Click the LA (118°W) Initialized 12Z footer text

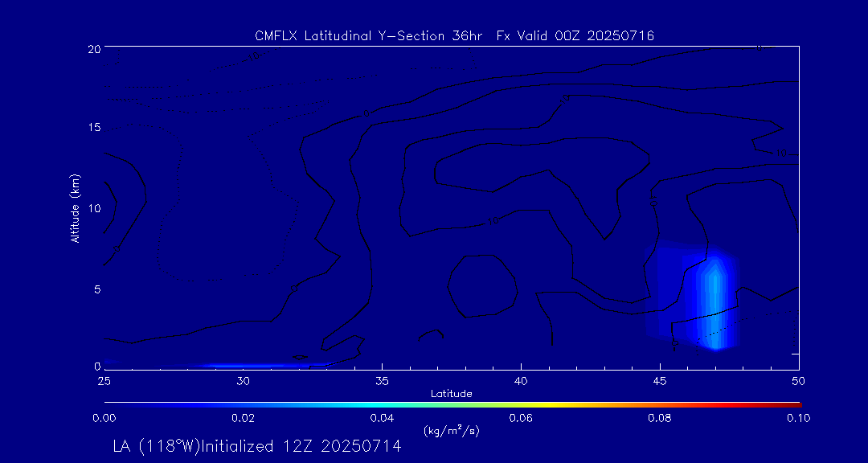(x=257, y=447)
